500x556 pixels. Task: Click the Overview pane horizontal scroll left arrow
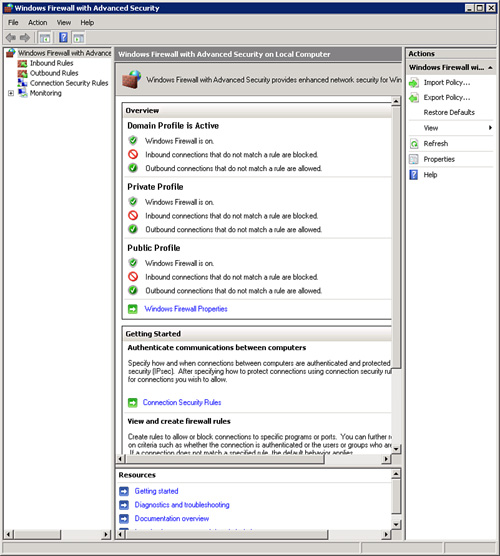point(121,459)
